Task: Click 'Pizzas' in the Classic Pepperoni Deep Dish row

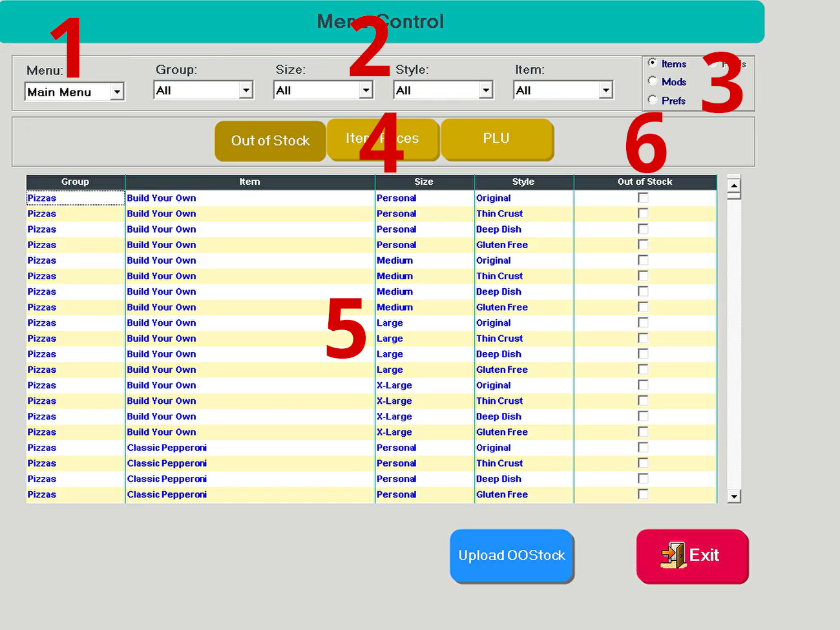Action: click(x=42, y=479)
